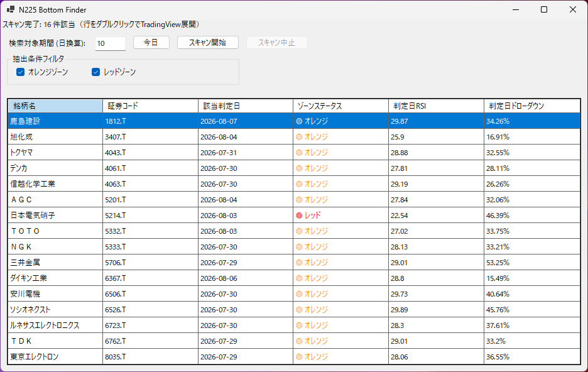This screenshot has width=588, height=372.
Task: Select the ダイキン工業 row
Action: point(294,278)
